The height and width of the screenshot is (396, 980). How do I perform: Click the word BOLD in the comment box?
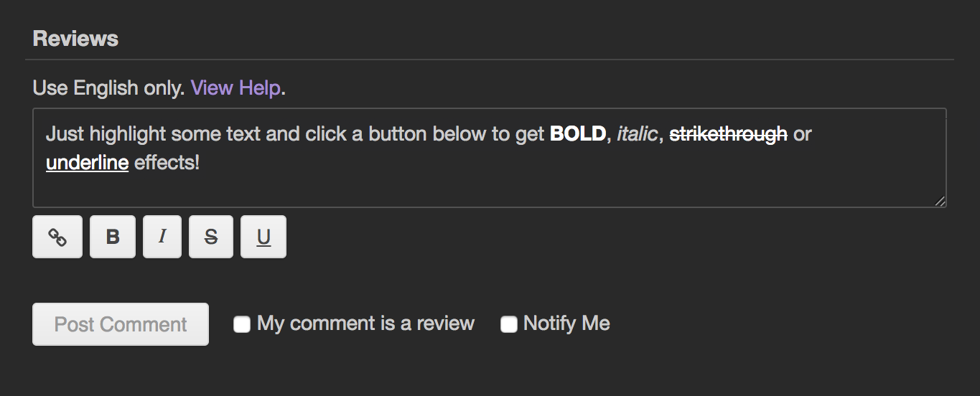578,134
